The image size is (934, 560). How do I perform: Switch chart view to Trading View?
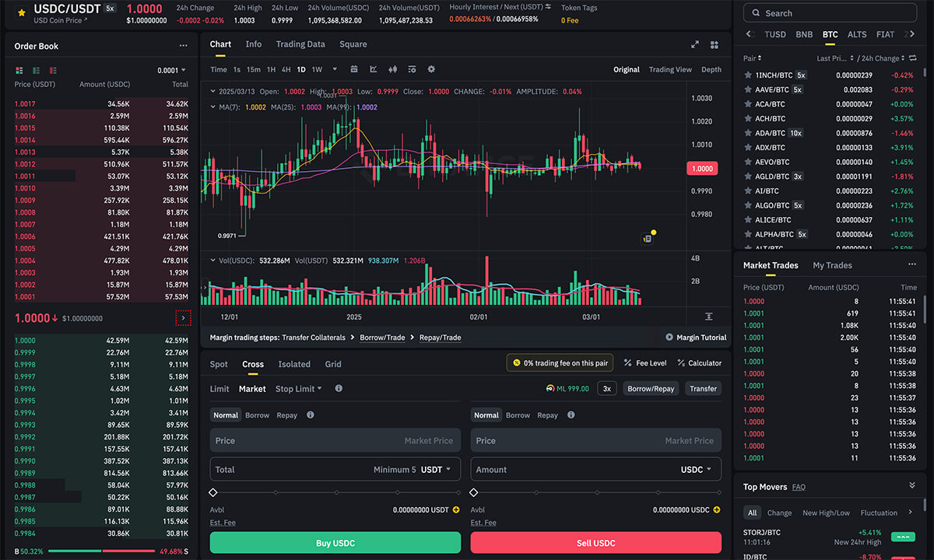pos(670,69)
